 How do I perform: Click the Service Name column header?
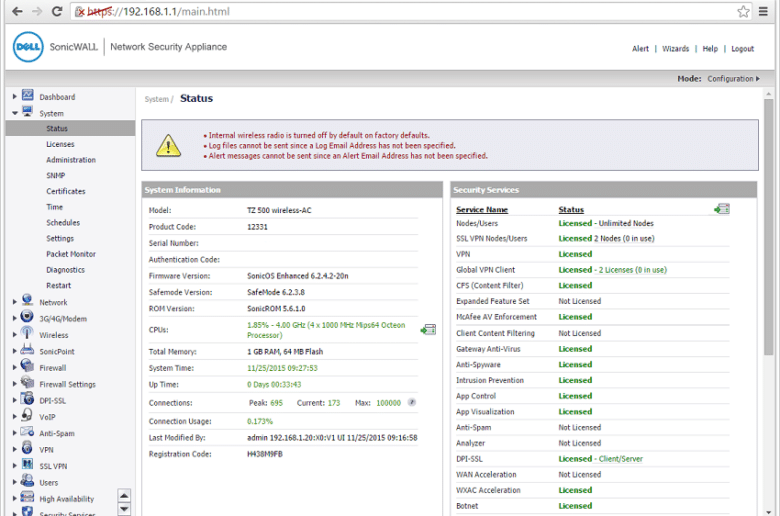[x=482, y=209]
